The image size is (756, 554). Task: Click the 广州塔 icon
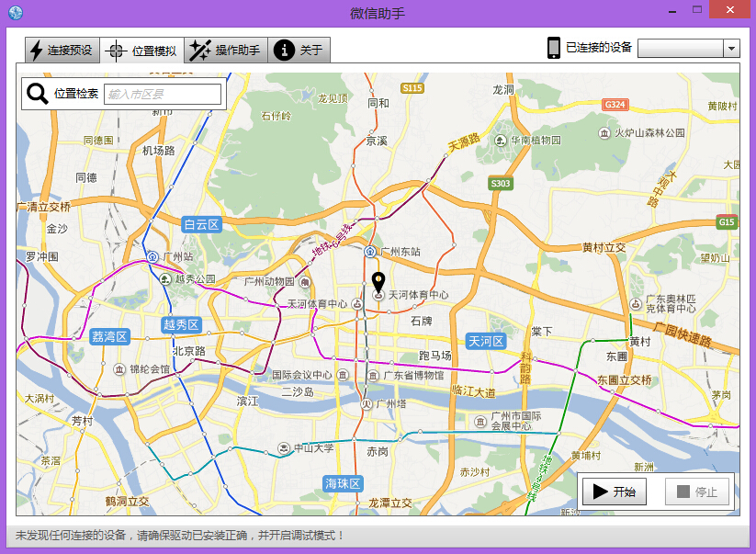(x=367, y=403)
